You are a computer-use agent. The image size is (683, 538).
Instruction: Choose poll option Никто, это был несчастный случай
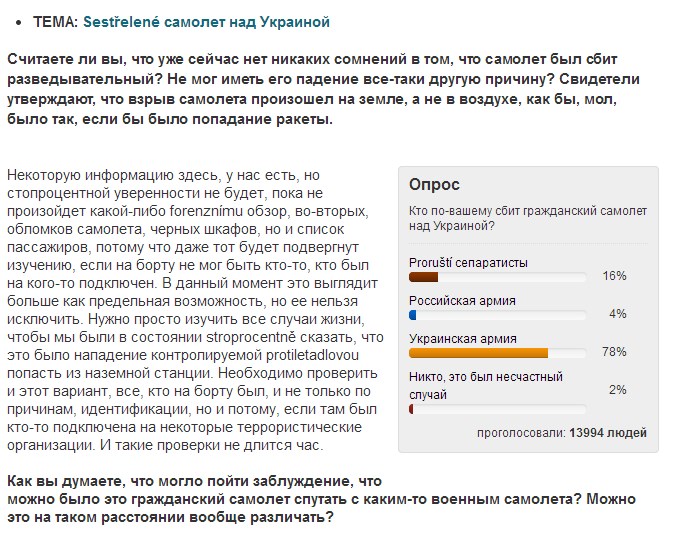pyautogui.click(x=486, y=385)
